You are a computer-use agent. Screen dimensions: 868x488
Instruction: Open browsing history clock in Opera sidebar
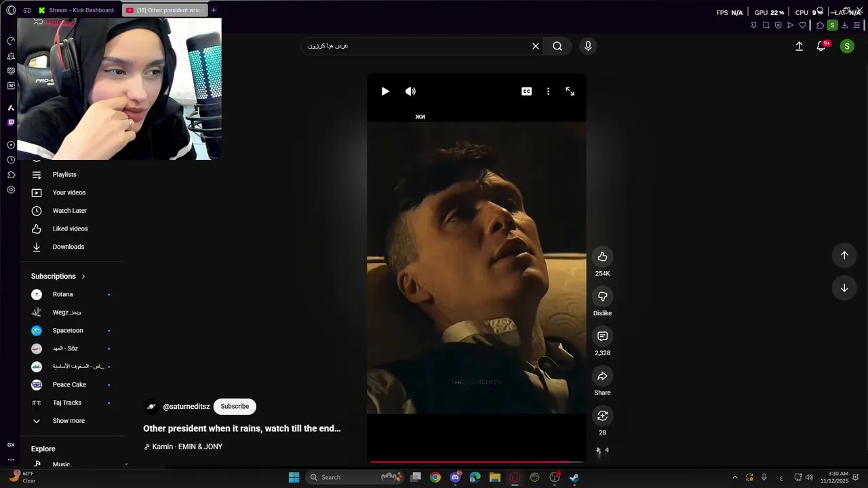[11, 160]
